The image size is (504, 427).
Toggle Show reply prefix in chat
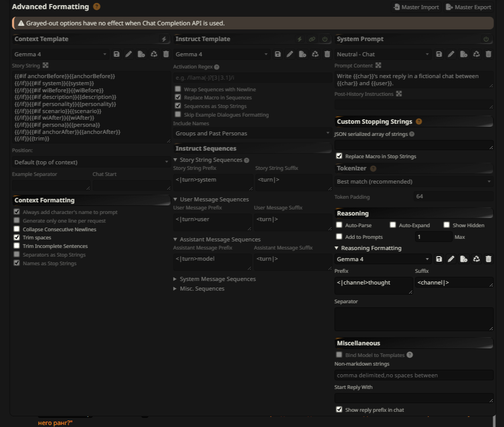click(x=339, y=409)
